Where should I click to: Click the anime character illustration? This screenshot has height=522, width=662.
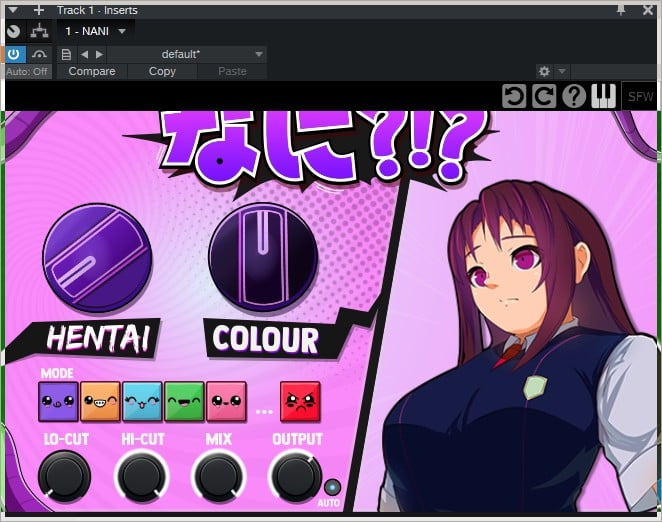tap(519, 346)
